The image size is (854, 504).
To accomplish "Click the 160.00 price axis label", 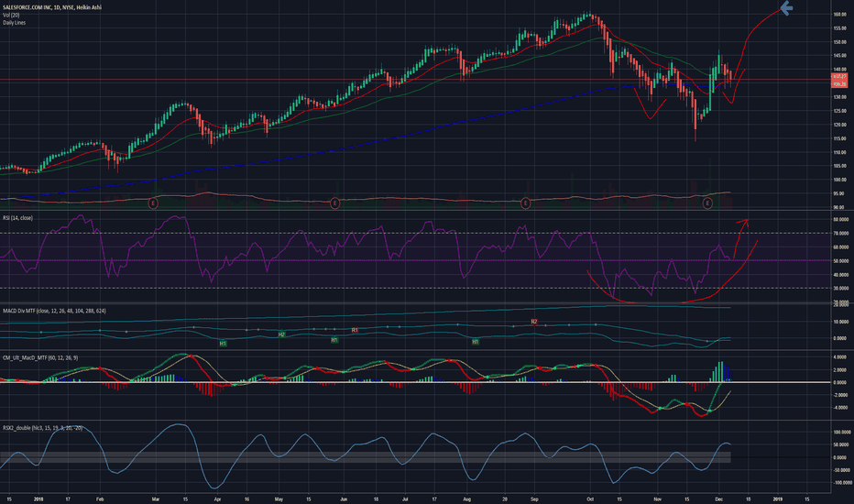I will tap(839, 14).
